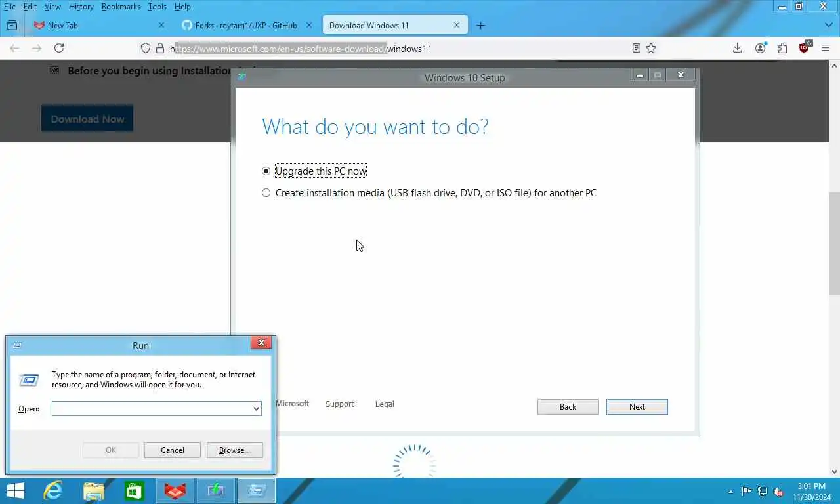
Task: Open the tracking protection shield icon
Action: [146, 48]
